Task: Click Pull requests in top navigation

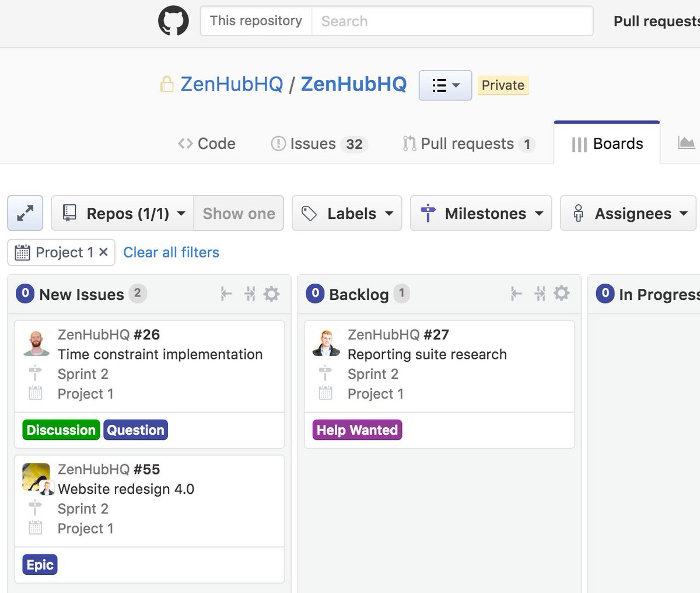Action: click(x=656, y=21)
